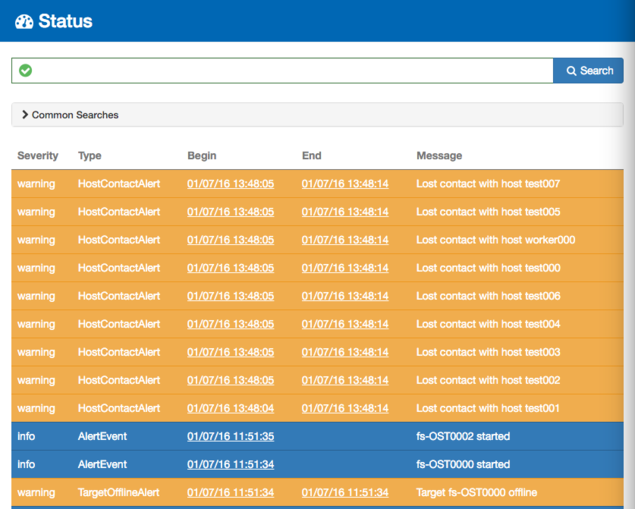Click the Status dashboard gauge icon
This screenshot has width=635, height=509.
24,21
